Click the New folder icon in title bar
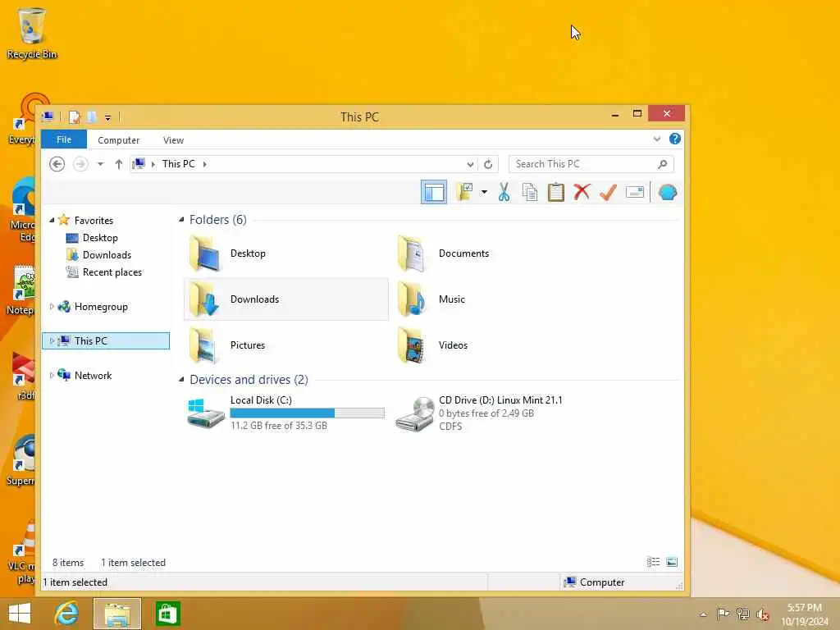Screen dimensions: 840x630 [92, 116]
